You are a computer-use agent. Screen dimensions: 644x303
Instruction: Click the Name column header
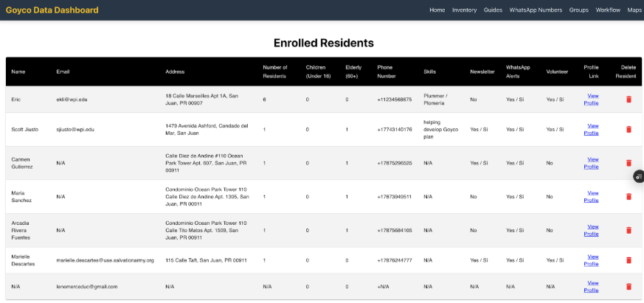18,72
